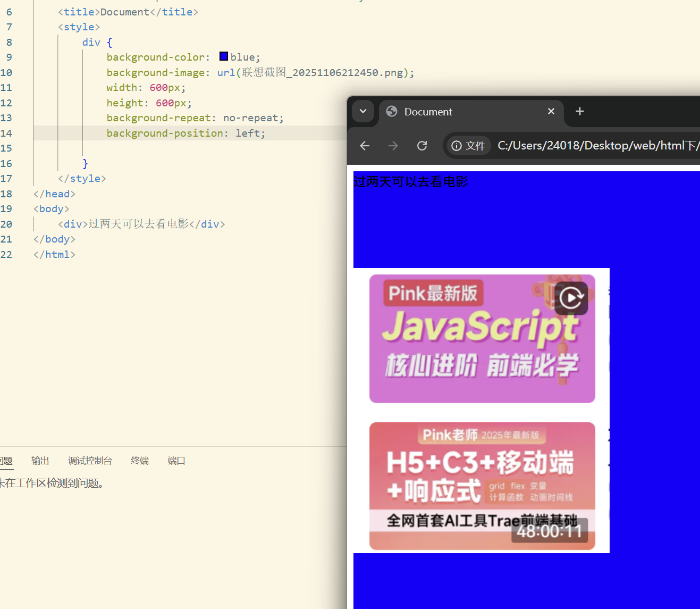700x609 pixels.
Task: Click the site info 文件 badge
Action: [x=469, y=146]
